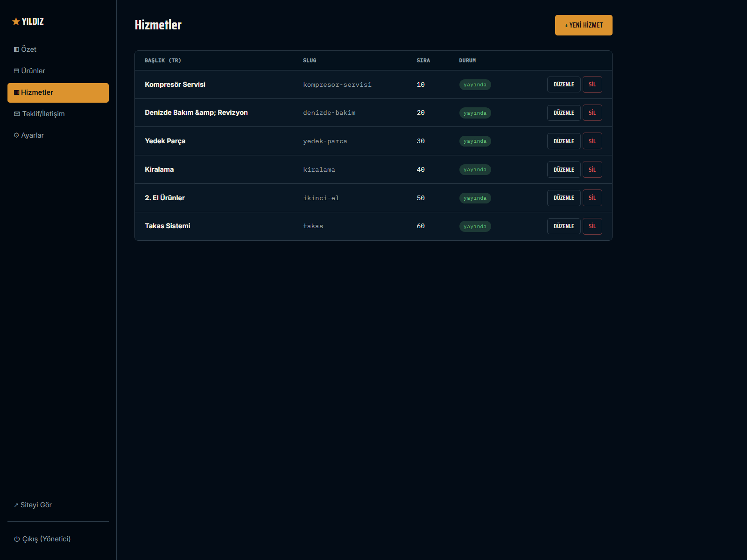Click the YILDIZ star logo icon

click(x=16, y=21)
